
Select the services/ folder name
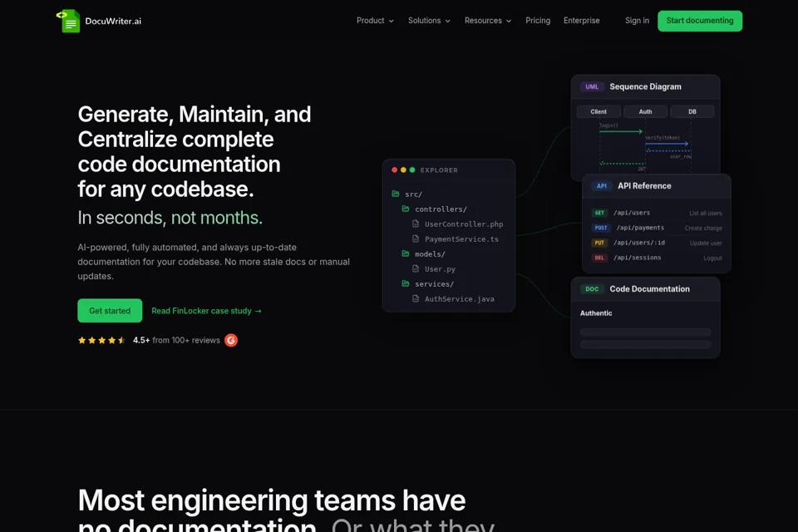(x=434, y=284)
